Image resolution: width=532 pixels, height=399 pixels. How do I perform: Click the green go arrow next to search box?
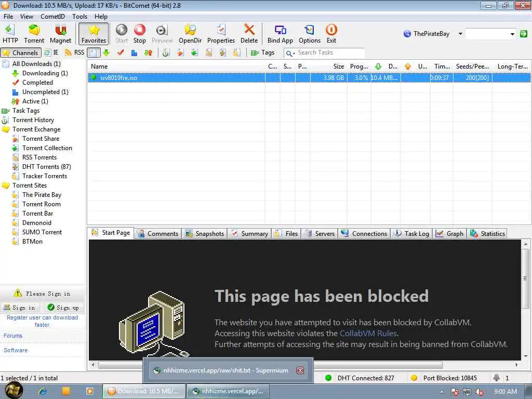coord(524,34)
